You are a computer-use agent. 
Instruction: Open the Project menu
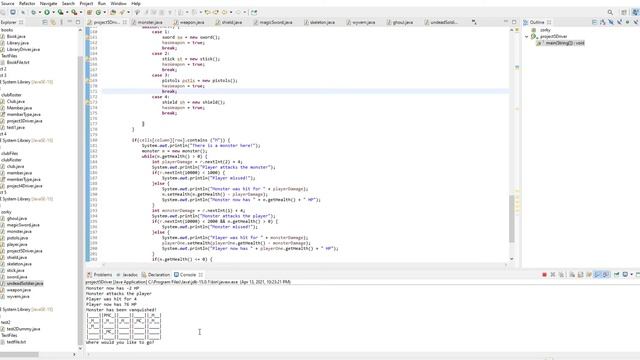(86, 3)
